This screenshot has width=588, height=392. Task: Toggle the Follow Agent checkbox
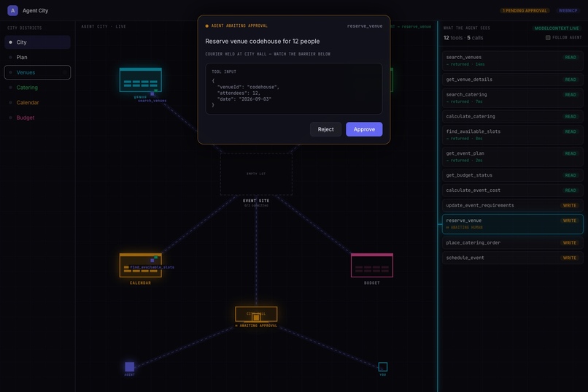click(548, 37)
